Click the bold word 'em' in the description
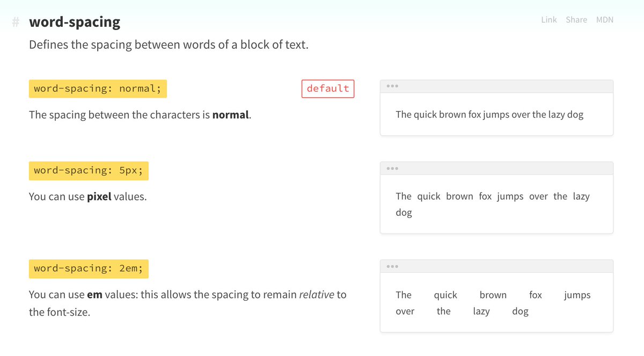 click(94, 294)
